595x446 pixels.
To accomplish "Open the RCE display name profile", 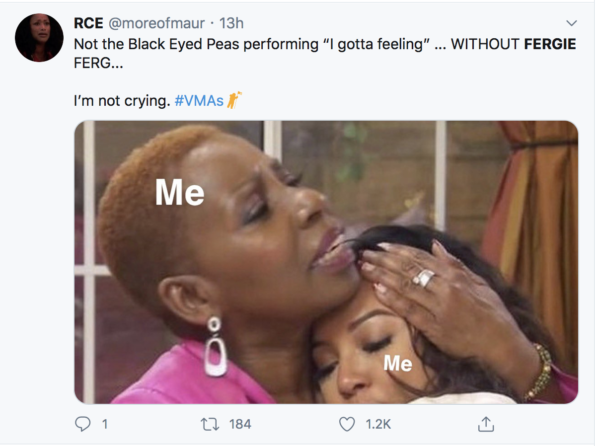I will click(x=88, y=23).
